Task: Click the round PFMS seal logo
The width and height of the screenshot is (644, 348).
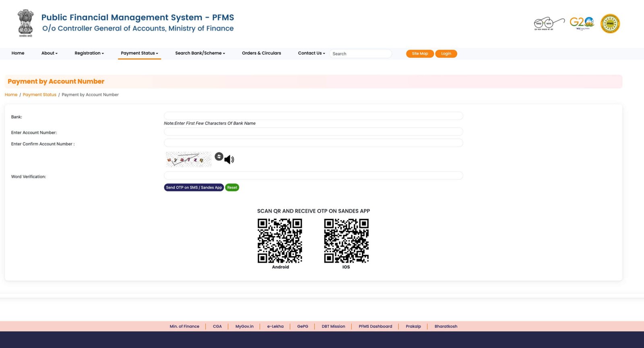Action: pyautogui.click(x=610, y=24)
